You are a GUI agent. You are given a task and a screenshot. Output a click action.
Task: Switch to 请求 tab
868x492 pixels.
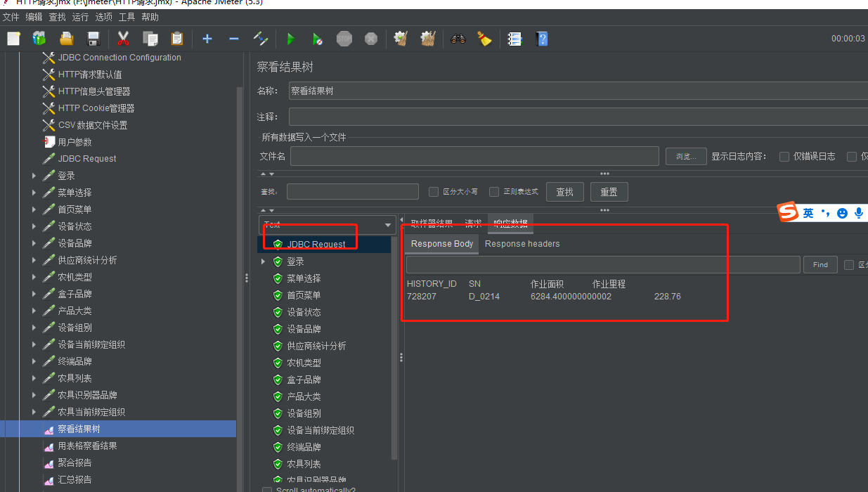click(x=473, y=224)
